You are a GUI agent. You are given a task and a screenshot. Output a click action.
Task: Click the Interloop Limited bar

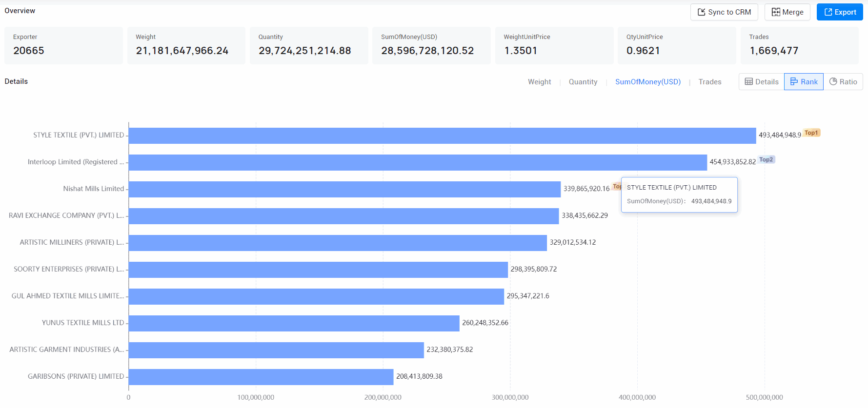point(418,162)
